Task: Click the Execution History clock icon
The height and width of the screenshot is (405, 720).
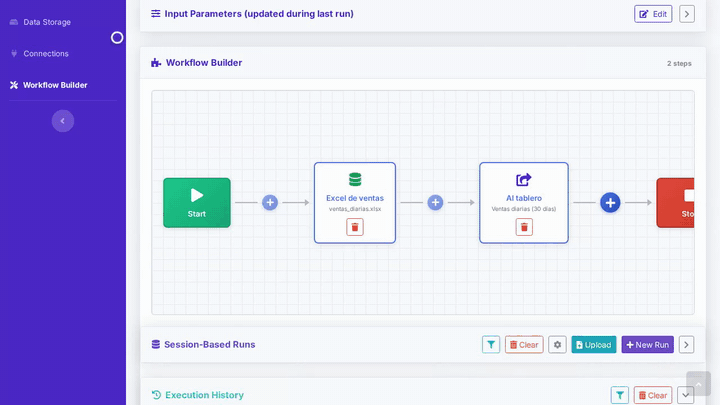Action: 156,395
